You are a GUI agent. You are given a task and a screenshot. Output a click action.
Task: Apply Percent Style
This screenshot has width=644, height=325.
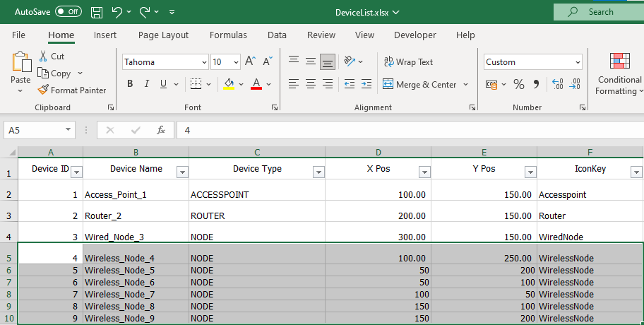point(519,85)
